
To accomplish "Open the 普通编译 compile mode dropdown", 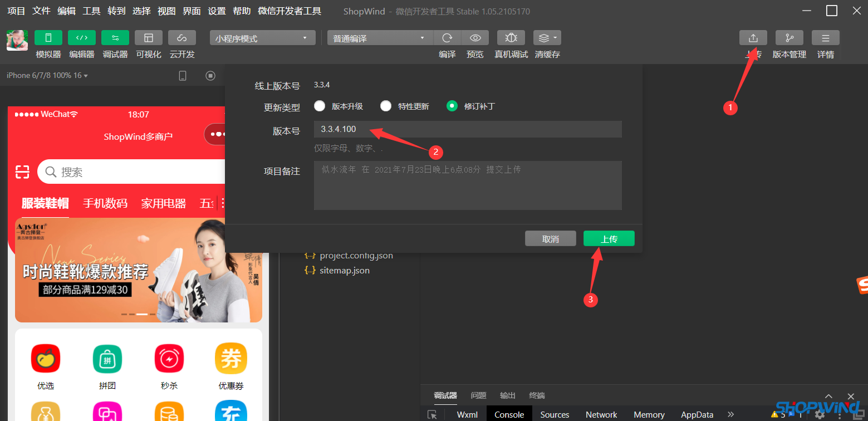I will (380, 38).
